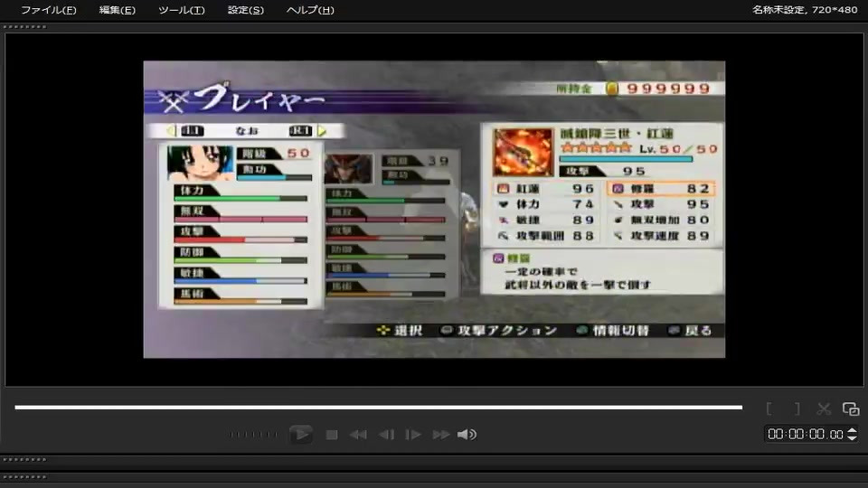868x488 pixels.
Task: Click the enlarge preview window icon
Action: pyautogui.click(x=851, y=408)
